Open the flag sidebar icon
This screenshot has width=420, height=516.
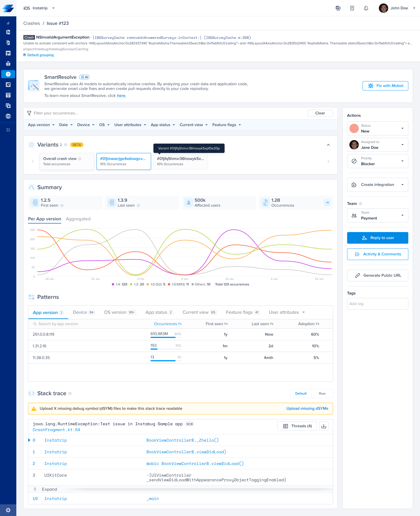click(8, 53)
